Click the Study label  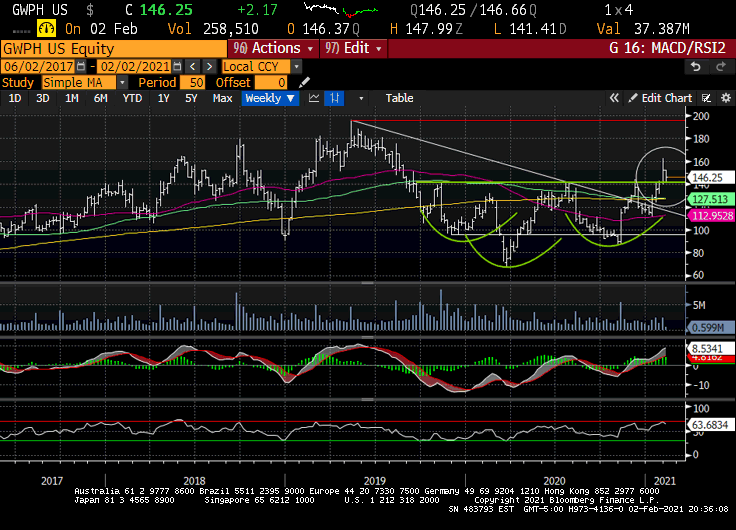tap(18, 83)
